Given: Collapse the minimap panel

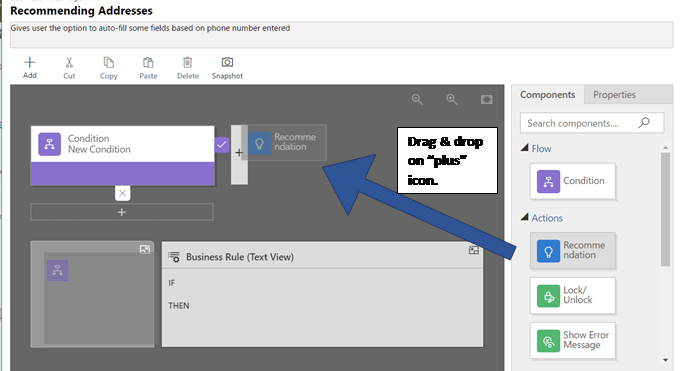Looking at the screenshot, I should pyautogui.click(x=145, y=249).
